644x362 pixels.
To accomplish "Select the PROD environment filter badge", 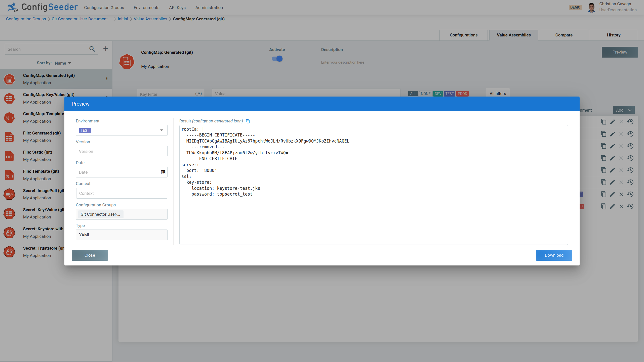I will 462,94.
